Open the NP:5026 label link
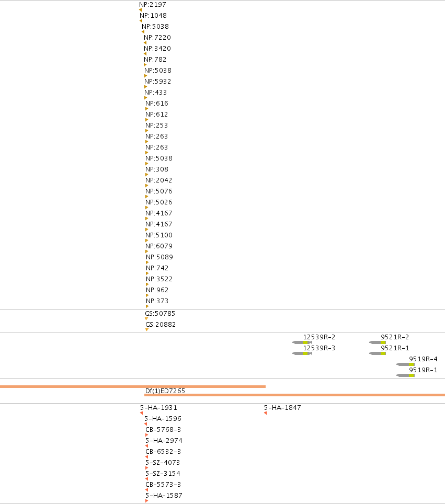 159,202
